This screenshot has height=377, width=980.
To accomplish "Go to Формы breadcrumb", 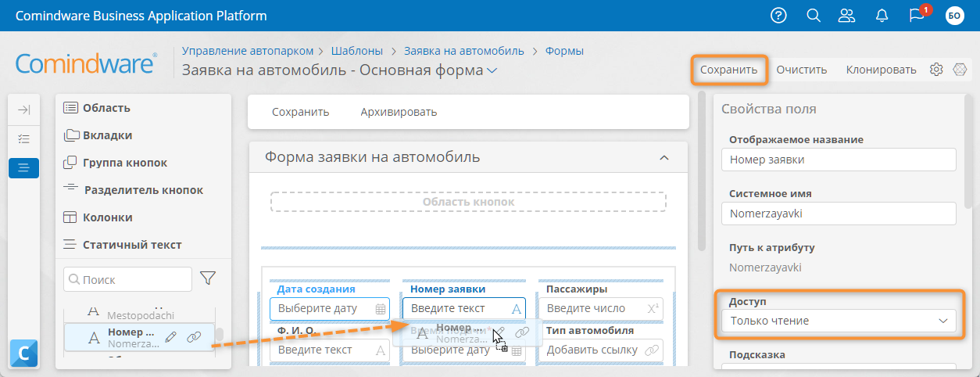I will coord(565,51).
